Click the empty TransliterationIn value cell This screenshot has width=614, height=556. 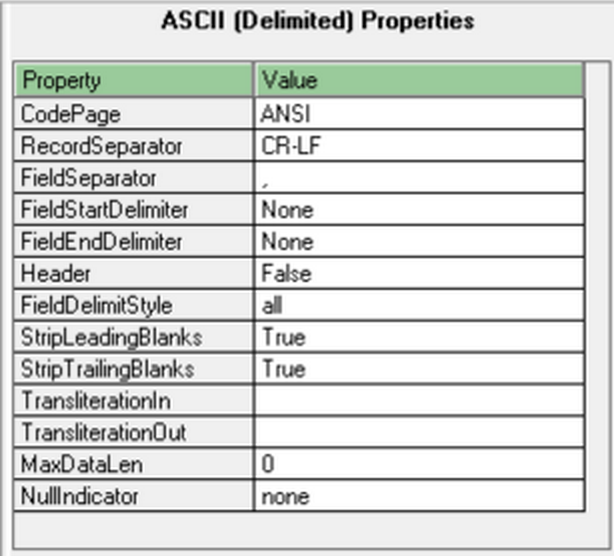coord(418,401)
